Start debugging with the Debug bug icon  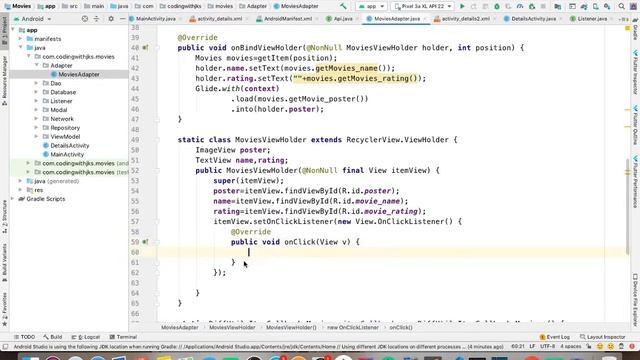tap(497, 7)
